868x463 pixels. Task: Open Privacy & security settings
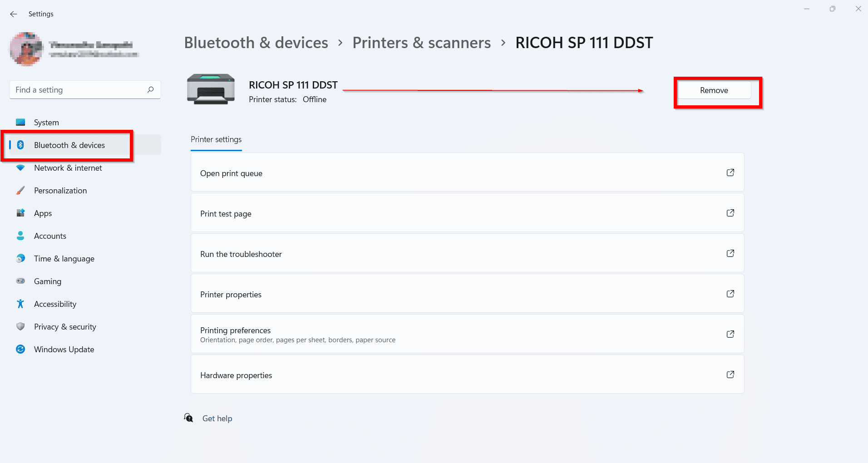(65, 327)
